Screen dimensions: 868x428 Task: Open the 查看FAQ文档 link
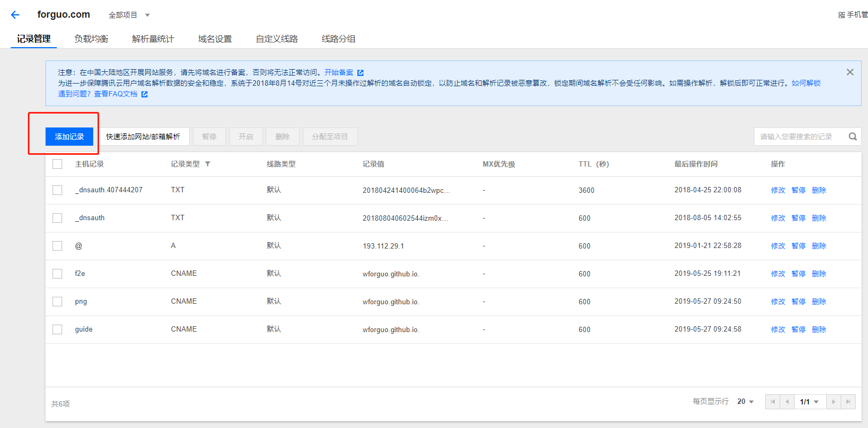click(x=116, y=94)
